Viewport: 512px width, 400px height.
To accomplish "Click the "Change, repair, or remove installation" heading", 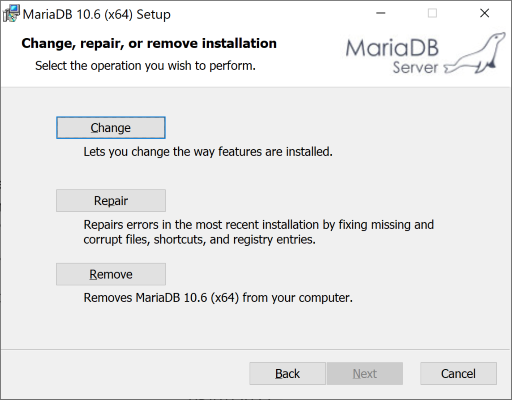I will click(x=149, y=43).
